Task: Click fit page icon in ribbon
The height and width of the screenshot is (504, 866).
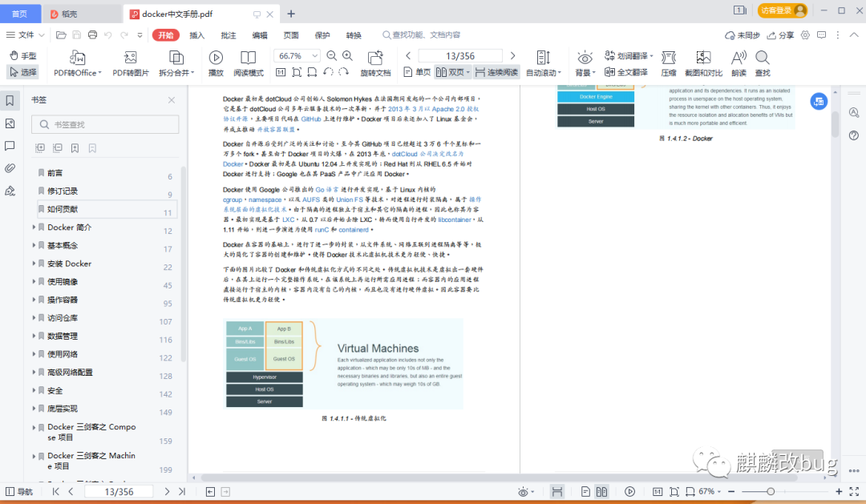Action: 297,72
